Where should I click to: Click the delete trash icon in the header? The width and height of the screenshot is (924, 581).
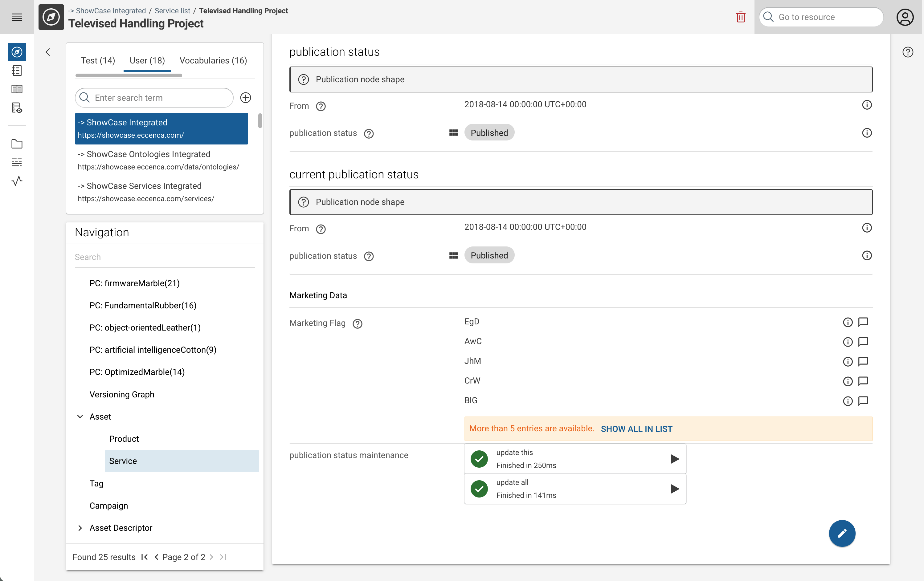click(x=741, y=17)
